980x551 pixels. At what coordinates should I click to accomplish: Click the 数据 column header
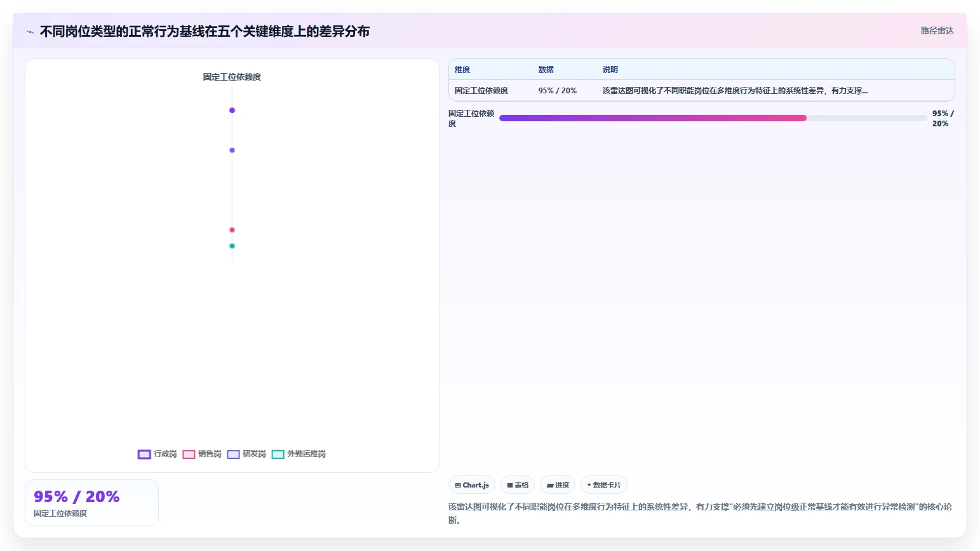546,70
